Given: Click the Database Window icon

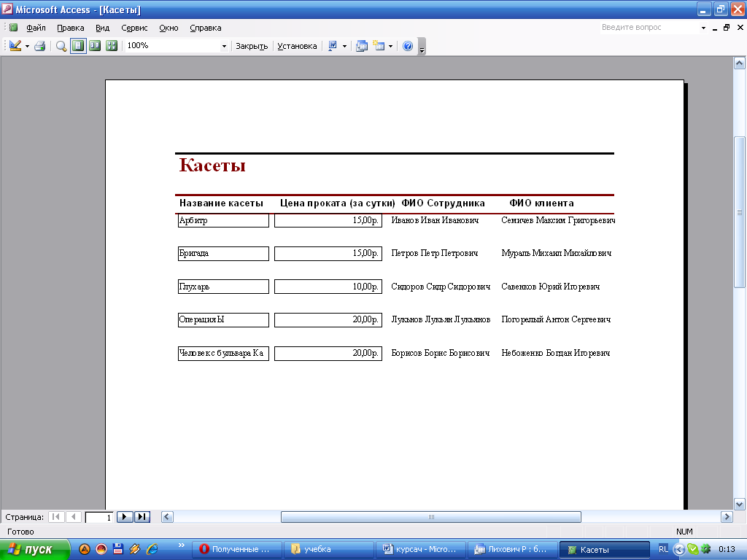Looking at the screenshot, I should click(362, 46).
